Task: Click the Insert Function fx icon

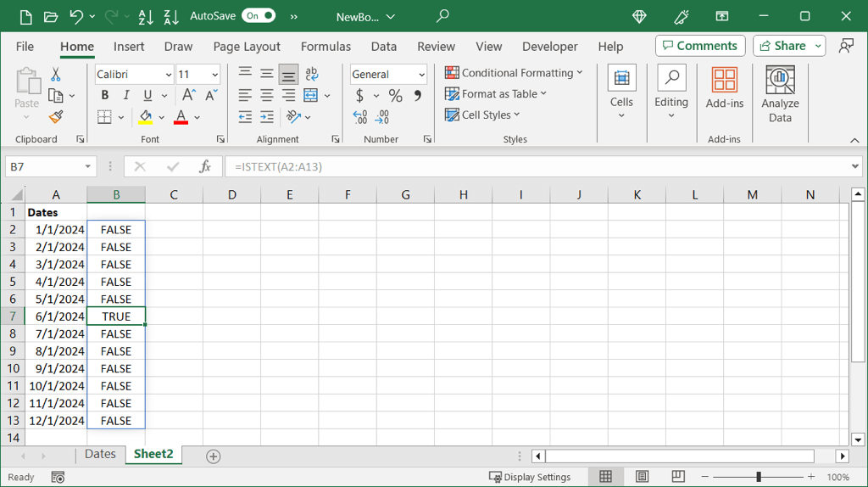Action: (204, 167)
